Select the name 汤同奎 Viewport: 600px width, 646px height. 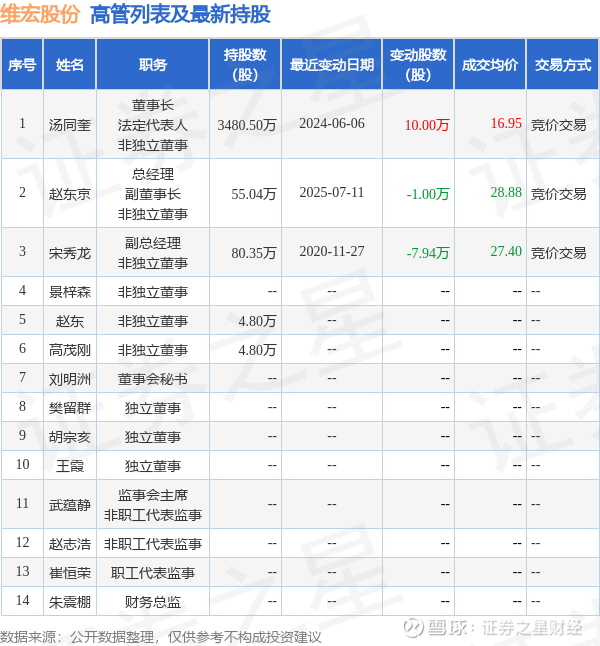click(x=70, y=125)
